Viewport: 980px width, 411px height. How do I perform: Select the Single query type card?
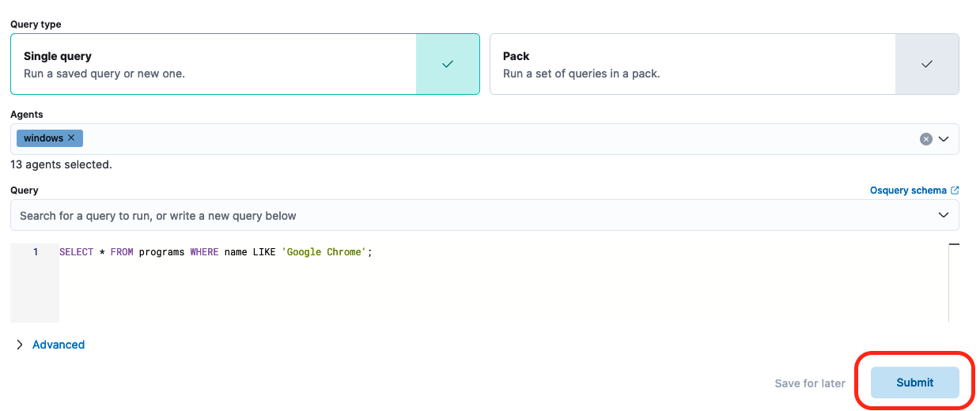click(214, 64)
